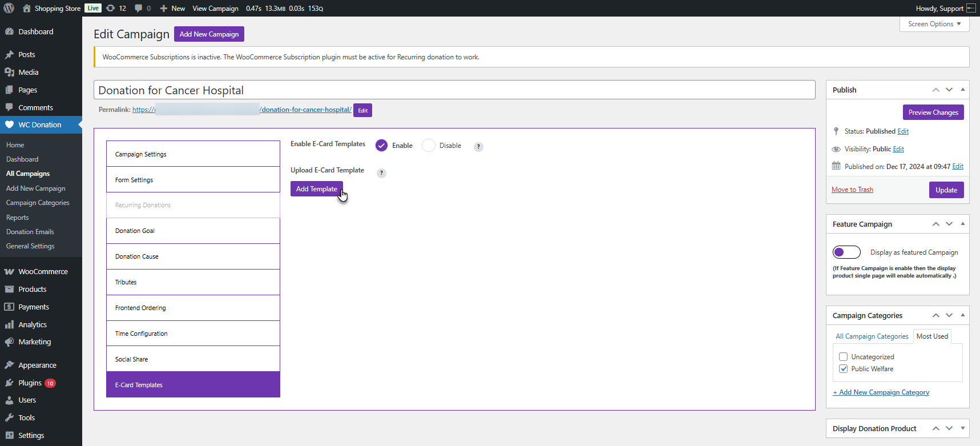The image size is (980, 446).
Task: Expand the Display Donation Product panel
Action: pyautogui.click(x=962, y=428)
